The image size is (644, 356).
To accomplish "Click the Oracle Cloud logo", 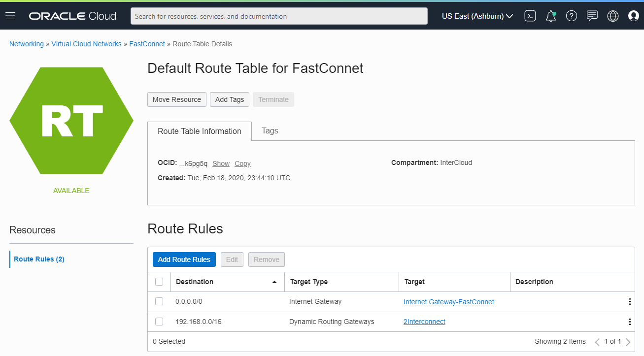I will pyautogui.click(x=72, y=15).
